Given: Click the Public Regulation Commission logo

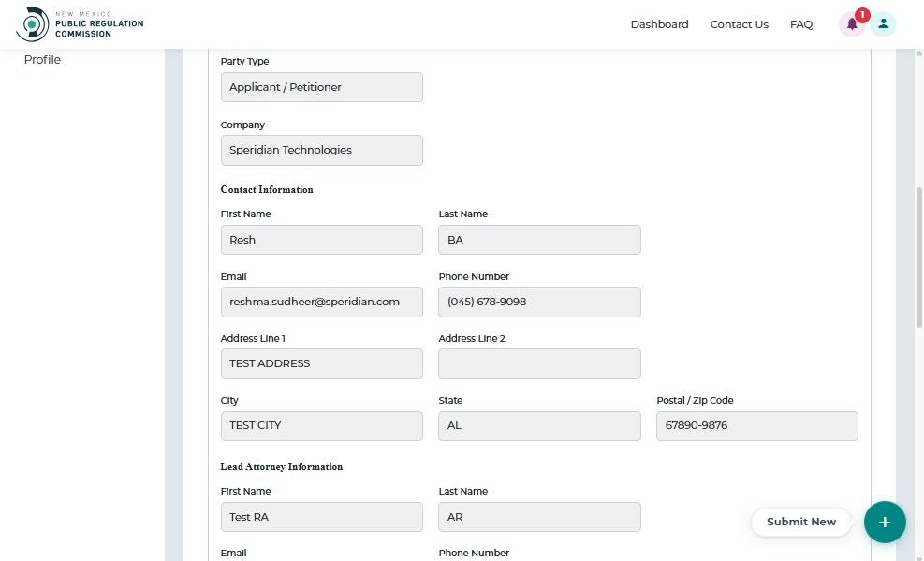Looking at the screenshot, I should [x=81, y=24].
